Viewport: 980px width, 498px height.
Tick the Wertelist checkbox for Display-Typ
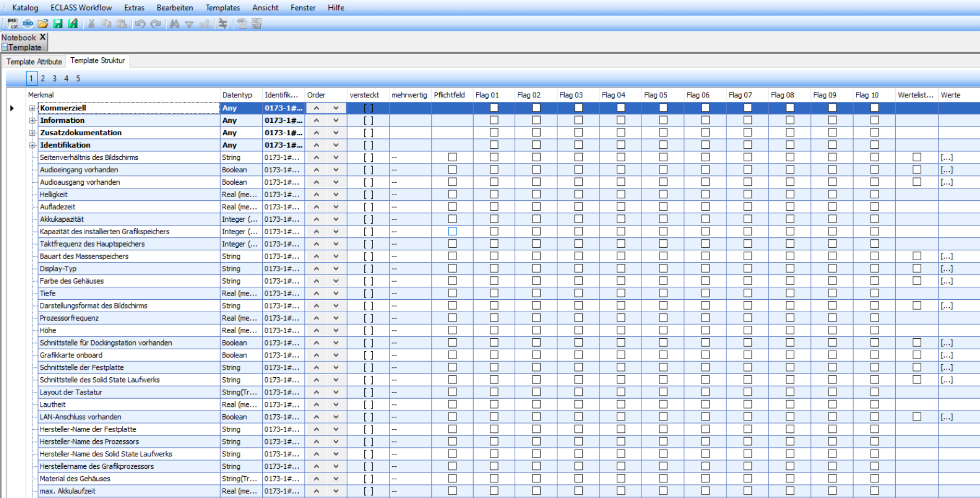point(917,269)
